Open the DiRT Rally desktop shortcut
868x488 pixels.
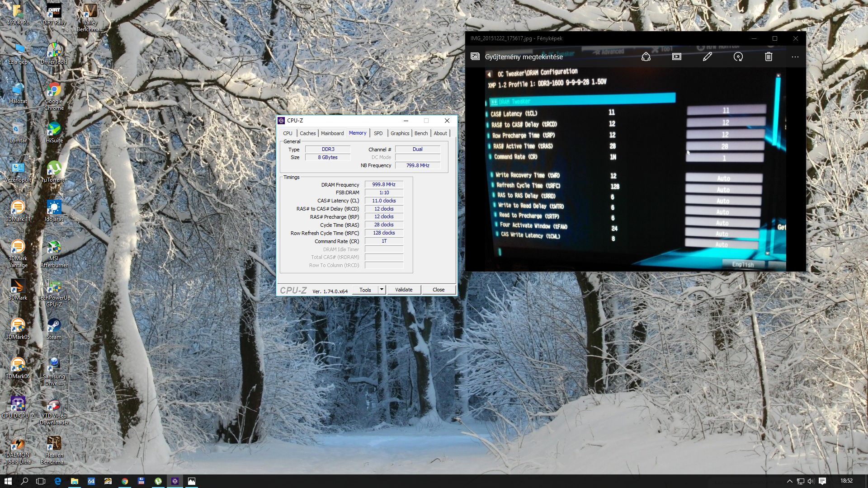pyautogui.click(x=54, y=14)
